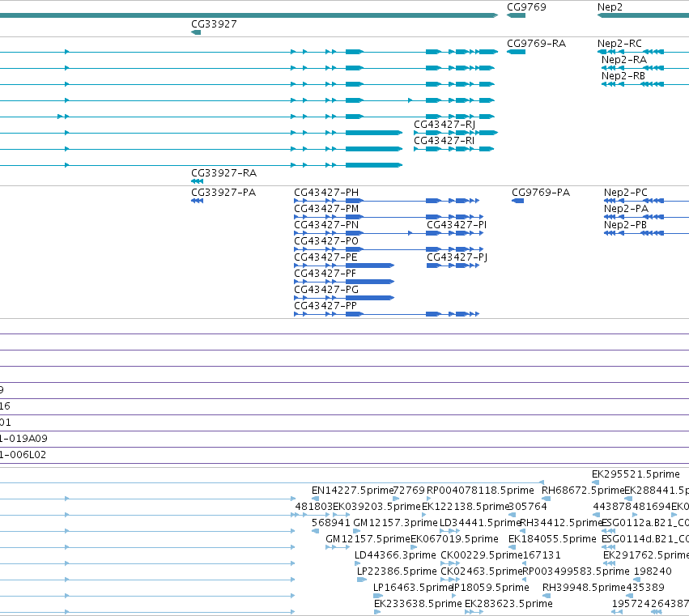This screenshot has width=689, height=616.
Task: Click the RP004078118.5prime EST label
Action: 480,491
